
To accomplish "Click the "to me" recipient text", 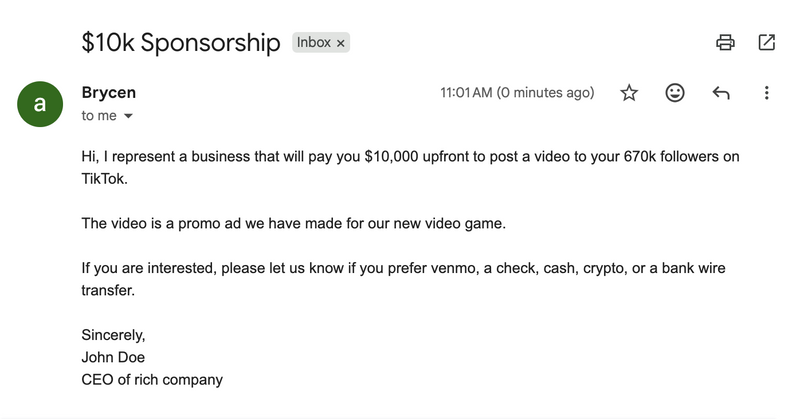I will [x=99, y=116].
